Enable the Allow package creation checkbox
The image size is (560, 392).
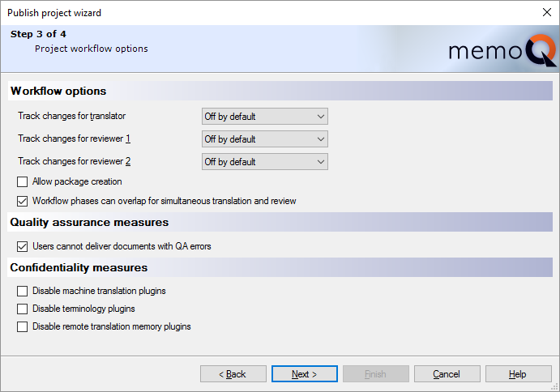click(23, 181)
